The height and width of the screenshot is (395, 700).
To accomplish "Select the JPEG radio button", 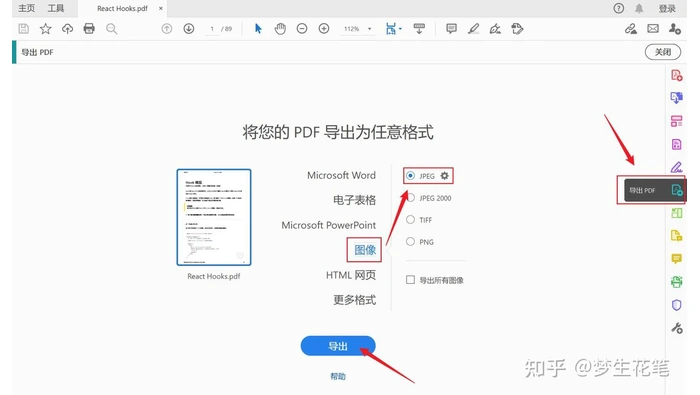I will click(410, 176).
